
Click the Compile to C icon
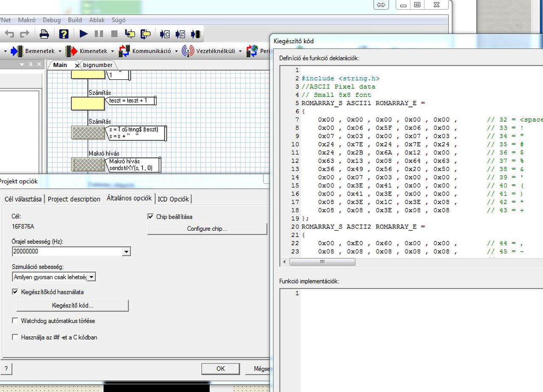click(165, 34)
